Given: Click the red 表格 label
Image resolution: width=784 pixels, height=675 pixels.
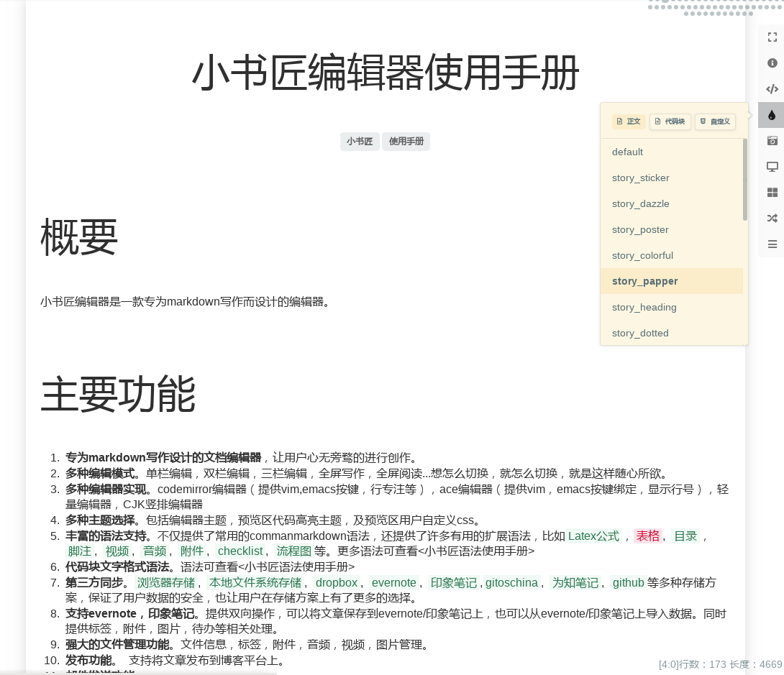Looking at the screenshot, I should 648,536.
